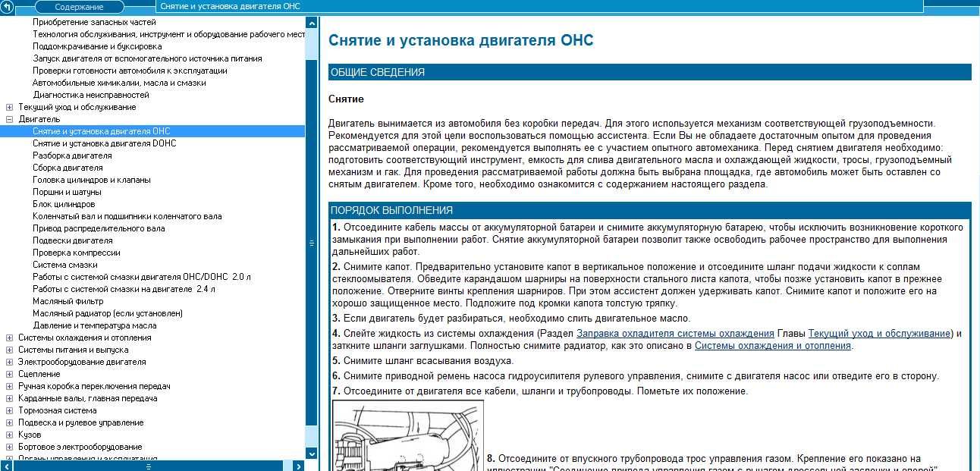Open Технология обслуживания, инструмент topic
This screenshot has height=471, width=980.
[168, 34]
